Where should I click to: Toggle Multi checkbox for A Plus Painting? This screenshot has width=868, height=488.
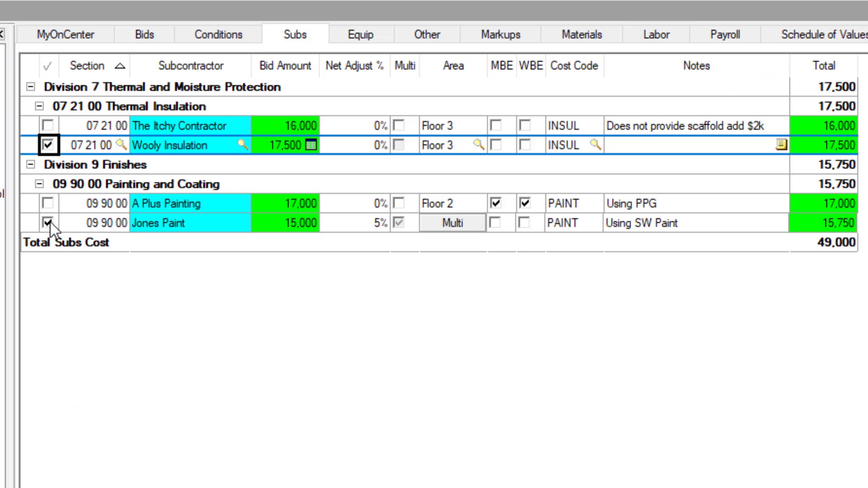398,203
